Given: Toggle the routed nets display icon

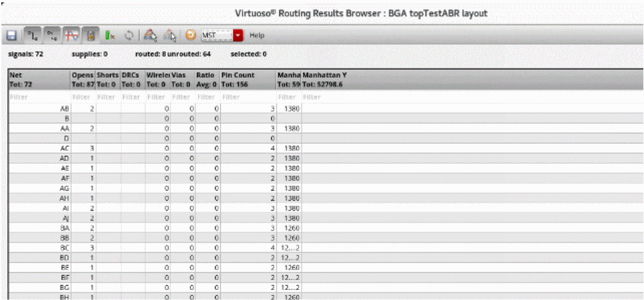Looking at the screenshot, I should tap(31, 35).
